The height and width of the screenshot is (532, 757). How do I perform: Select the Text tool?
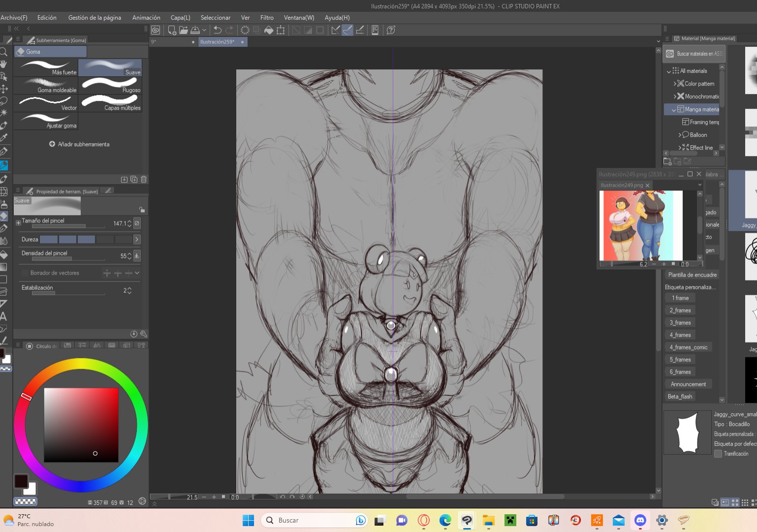coord(3,316)
